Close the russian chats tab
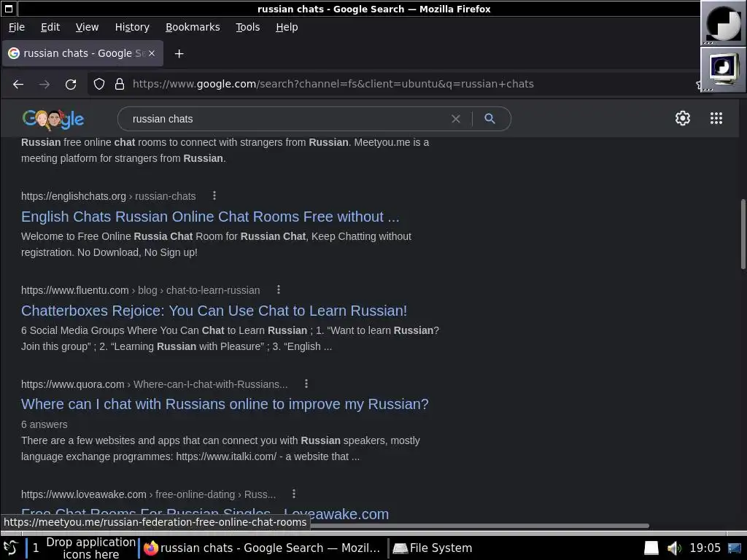This screenshot has height=560, width=747. 152,53
